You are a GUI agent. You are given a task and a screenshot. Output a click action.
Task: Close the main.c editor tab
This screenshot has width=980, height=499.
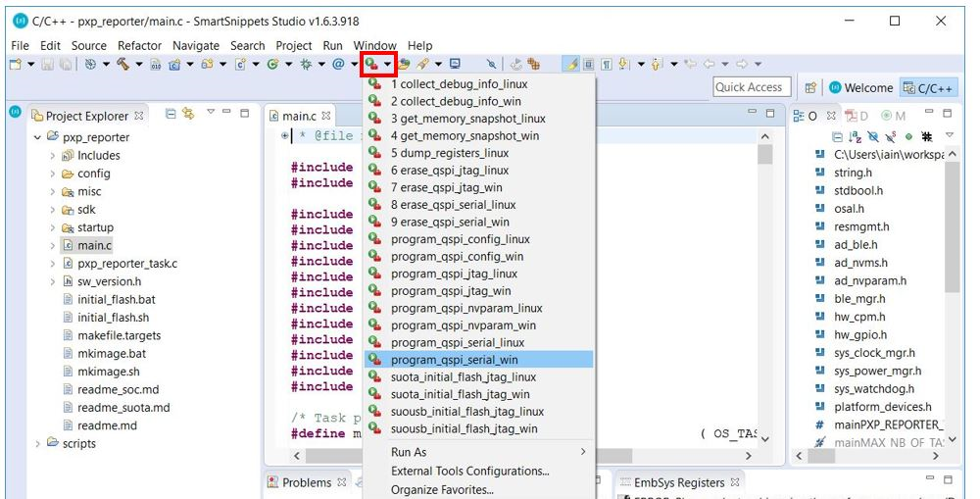(326, 116)
